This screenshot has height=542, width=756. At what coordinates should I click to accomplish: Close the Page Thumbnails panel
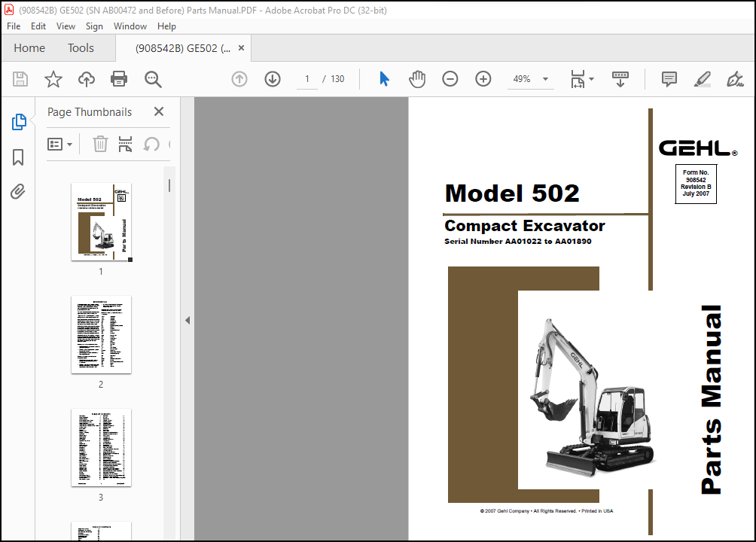[x=159, y=112]
